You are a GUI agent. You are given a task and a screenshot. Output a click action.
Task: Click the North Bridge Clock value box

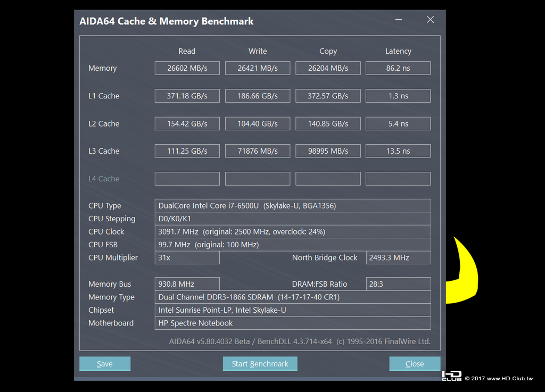pos(398,257)
